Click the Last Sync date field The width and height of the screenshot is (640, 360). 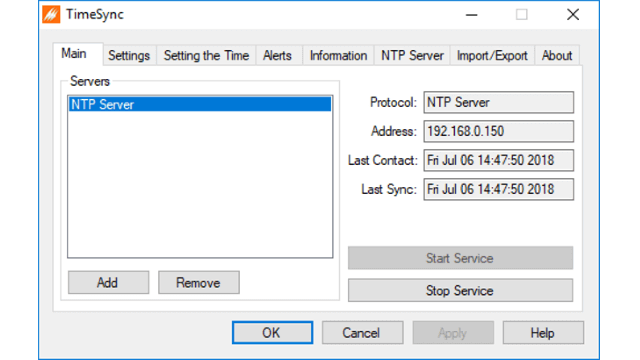coord(498,189)
